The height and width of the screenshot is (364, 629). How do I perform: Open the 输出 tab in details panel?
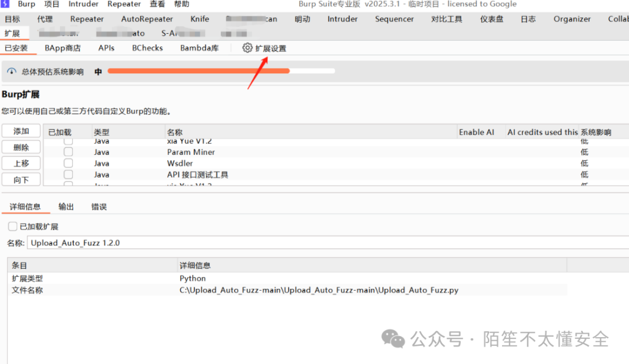point(66,206)
